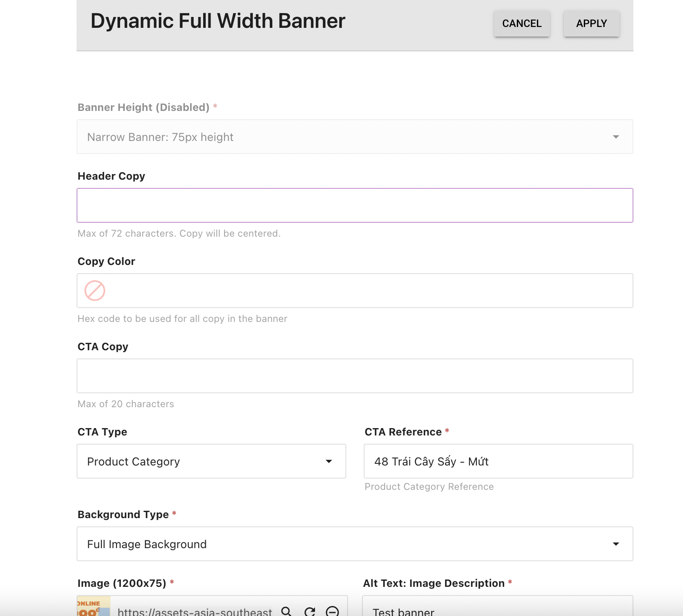Click into the CTA Copy input
The width and height of the screenshot is (683, 616).
pos(355,376)
